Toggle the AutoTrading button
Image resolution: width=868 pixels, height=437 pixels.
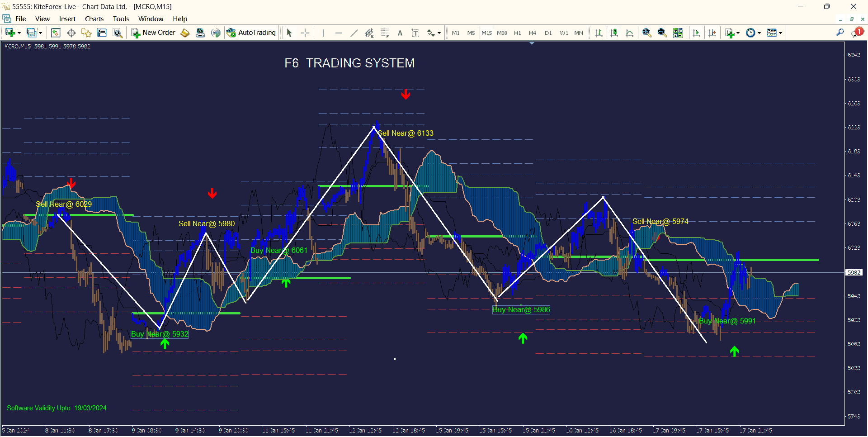pyautogui.click(x=251, y=33)
